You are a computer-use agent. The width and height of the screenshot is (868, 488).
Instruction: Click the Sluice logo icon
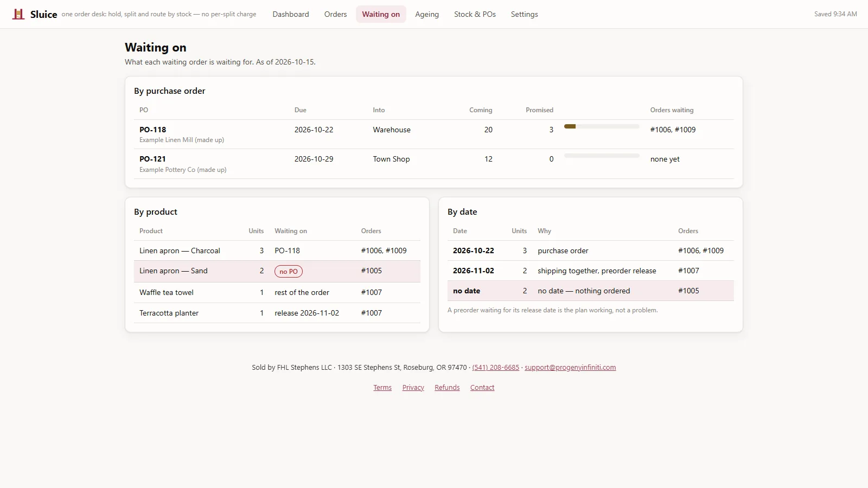click(18, 14)
